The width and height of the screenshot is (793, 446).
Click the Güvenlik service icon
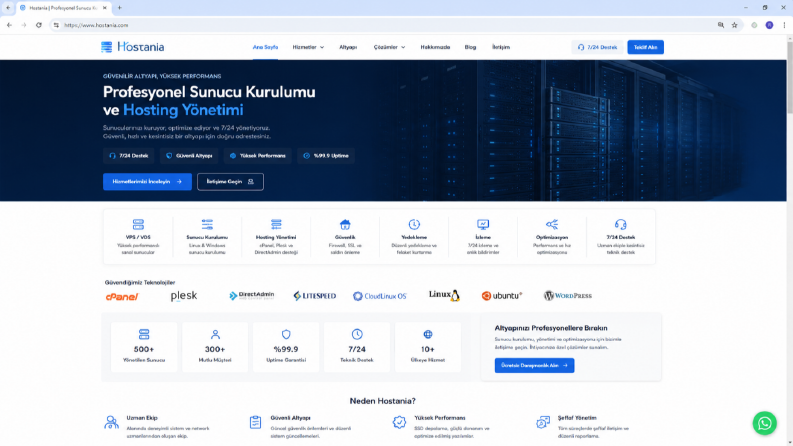tap(345, 224)
